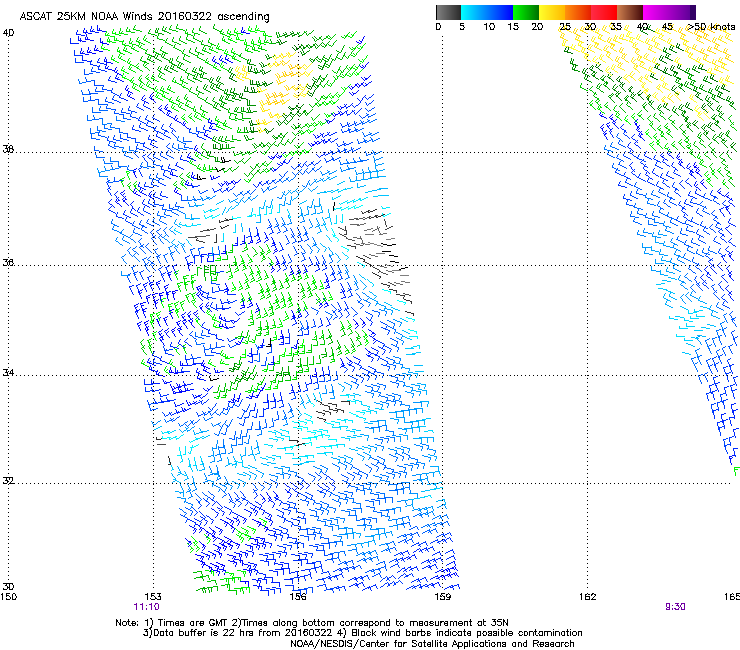Click the longitude label '150'
Screen dimensions: 740x650
pos(8,597)
